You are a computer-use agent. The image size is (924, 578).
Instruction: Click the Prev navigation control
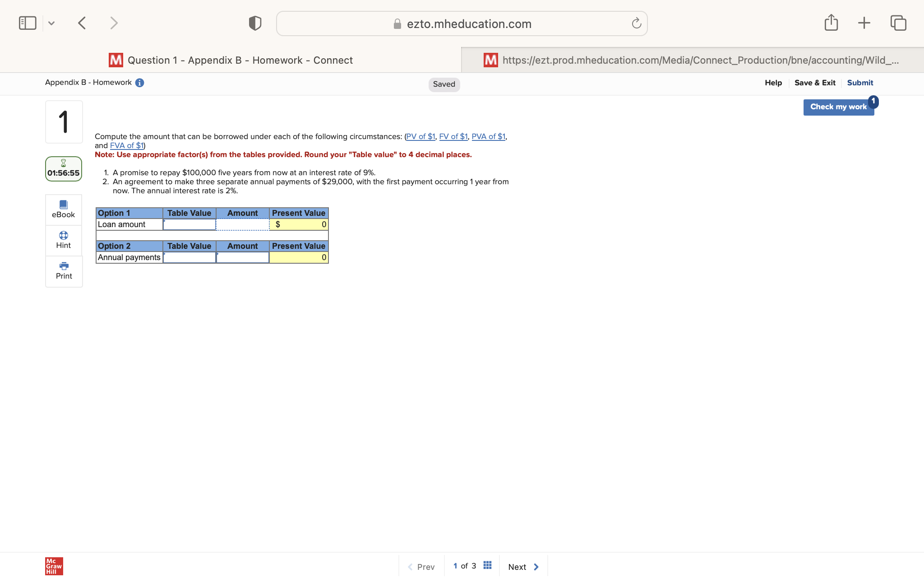click(421, 567)
